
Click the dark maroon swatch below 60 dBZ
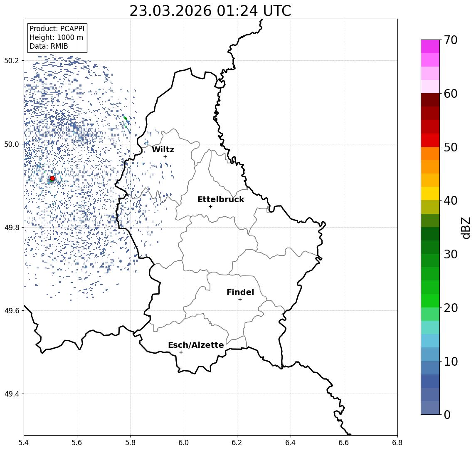click(430, 100)
